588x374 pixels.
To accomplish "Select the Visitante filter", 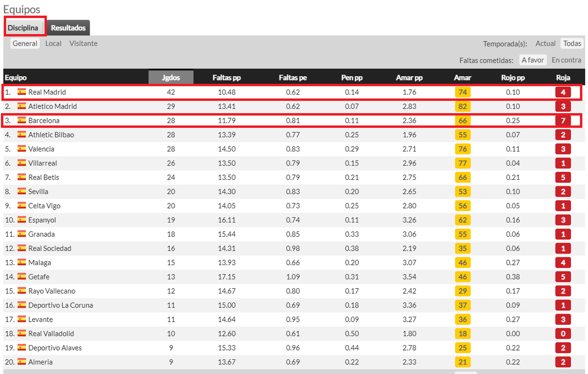I will tap(83, 43).
